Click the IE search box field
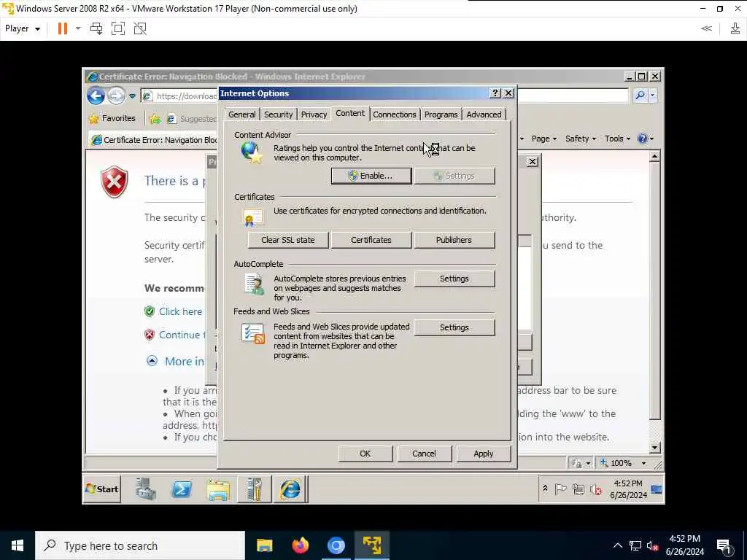This screenshot has height=560, width=747. coord(573,96)
